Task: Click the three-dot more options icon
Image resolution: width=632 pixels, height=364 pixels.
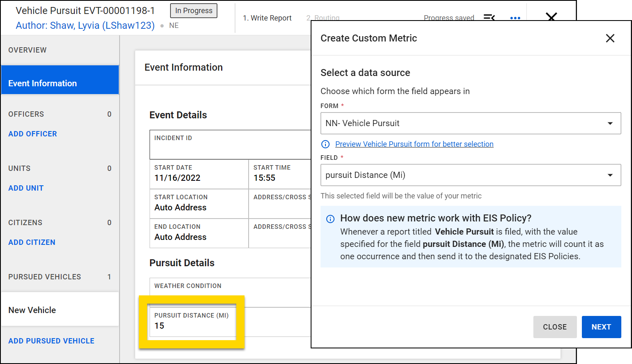Action: 515,18
